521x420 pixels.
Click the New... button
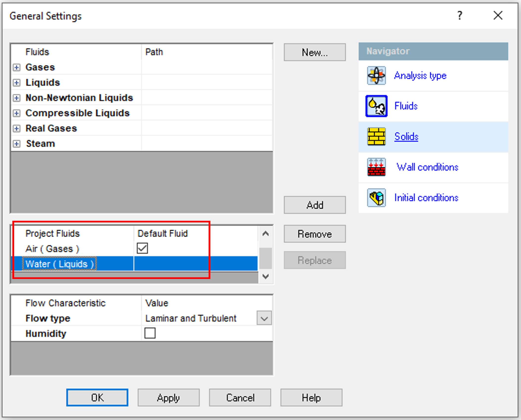click(x=315, y=52)
